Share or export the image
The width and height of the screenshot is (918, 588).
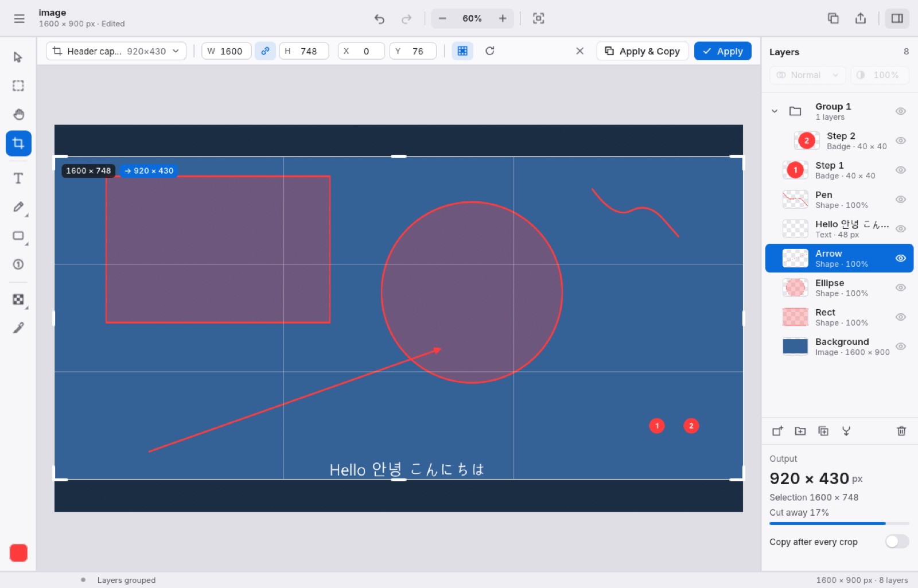[x=861, y=18]
